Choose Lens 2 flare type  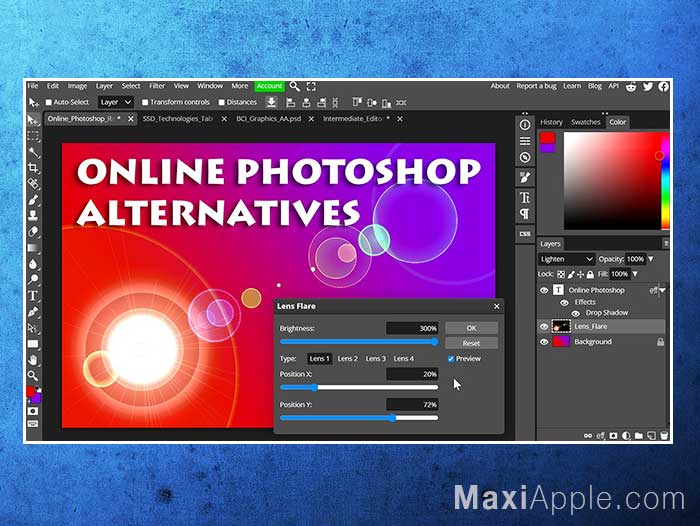click(x=347, y=359)
